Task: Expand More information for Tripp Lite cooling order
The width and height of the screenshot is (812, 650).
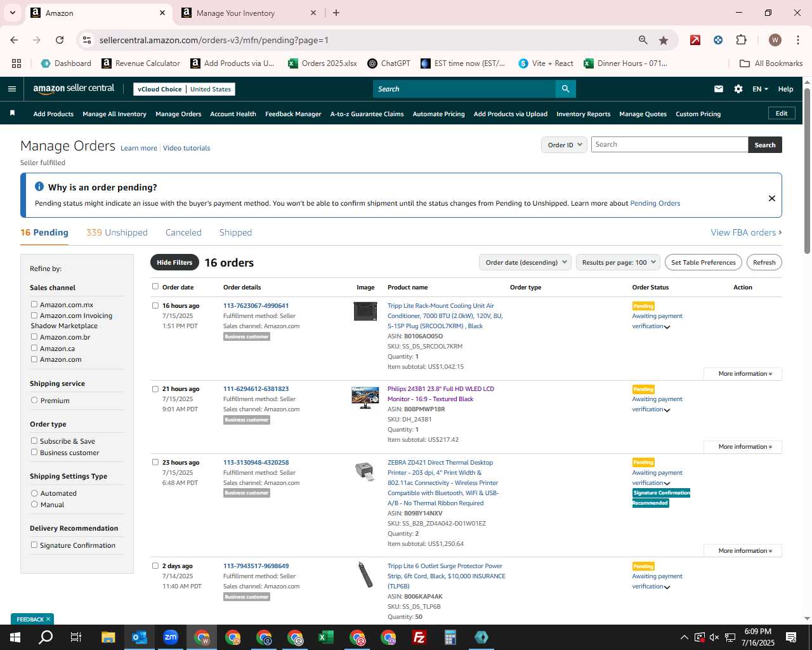Action: (743, 374)
